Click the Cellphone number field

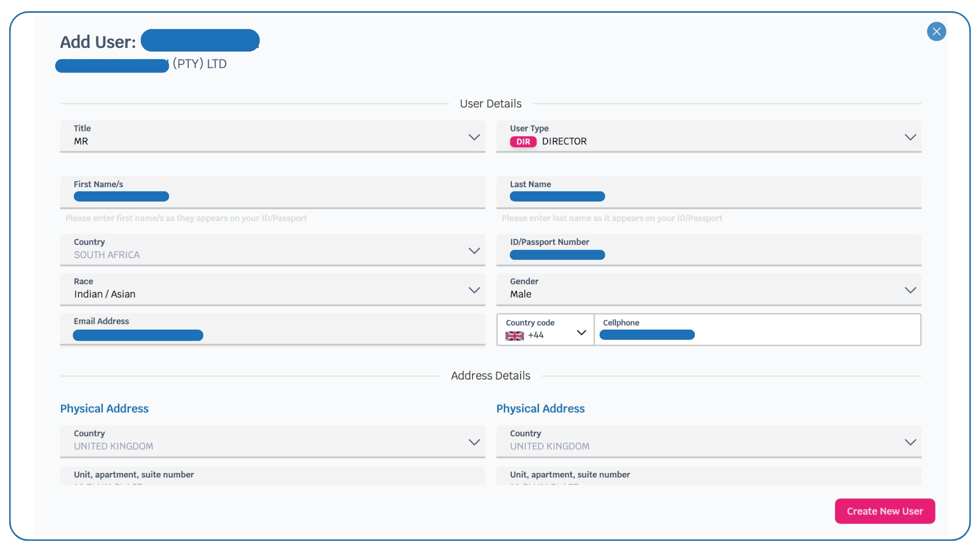pos(757,330)
